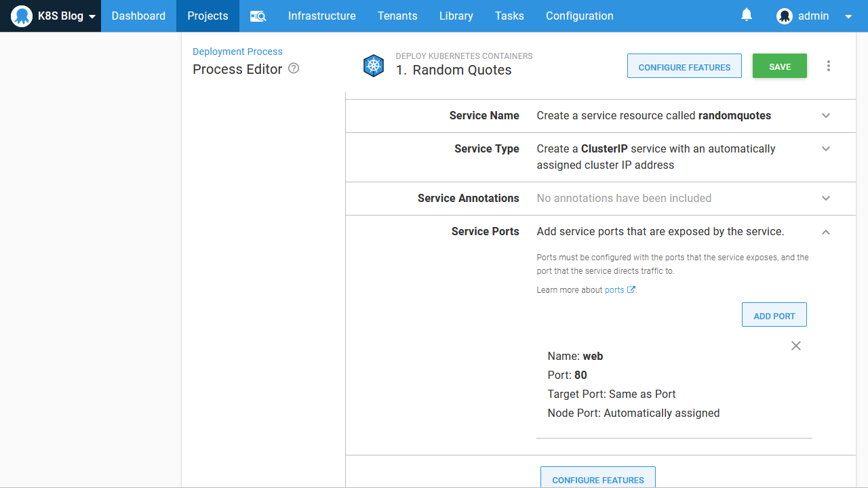Open the Infrastructure menu item
Viewport: 868px width, 488px height.
[x=321, y=16]
